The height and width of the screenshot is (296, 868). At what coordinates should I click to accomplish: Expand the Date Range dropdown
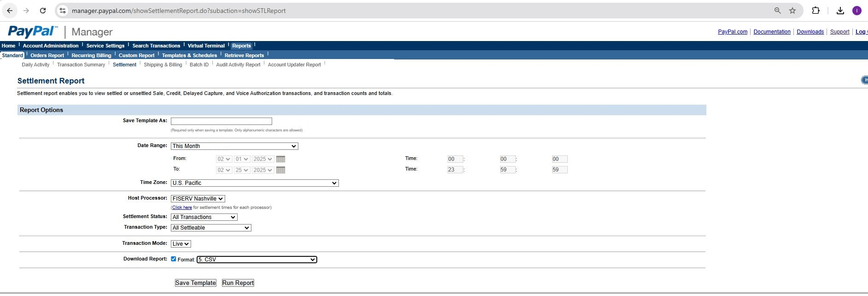234,146
